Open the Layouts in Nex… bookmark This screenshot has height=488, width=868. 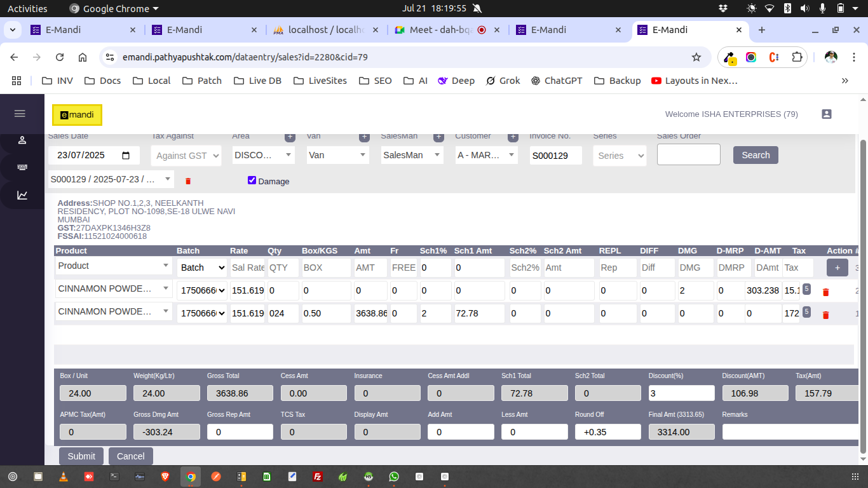(695, 81)
